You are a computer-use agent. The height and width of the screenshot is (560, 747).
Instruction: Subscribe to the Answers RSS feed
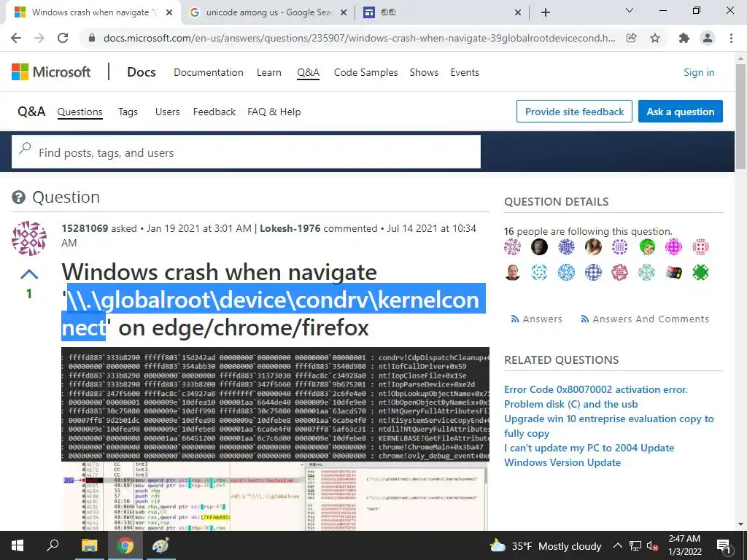pos(536,319)
